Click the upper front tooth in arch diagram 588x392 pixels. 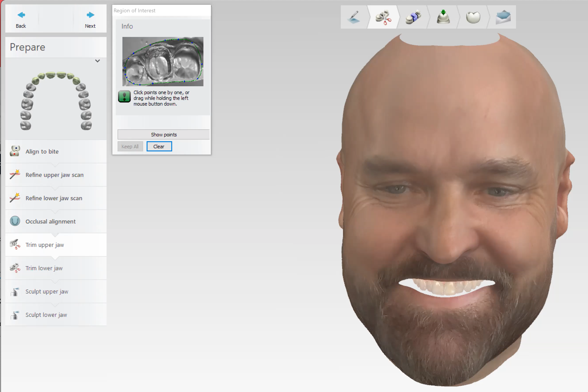tap(51, 75)
